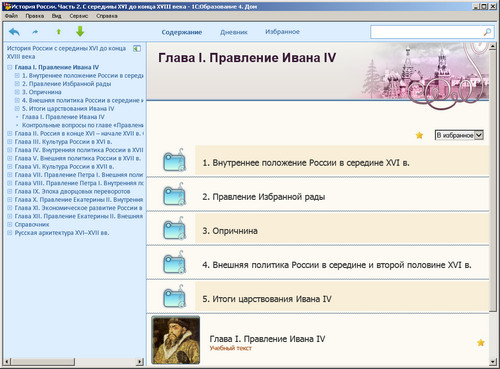Select 'Глава VI. Культура России в XVII в.'
The height and width of the screenshot is (369, 500).
(x=64, y=166)
